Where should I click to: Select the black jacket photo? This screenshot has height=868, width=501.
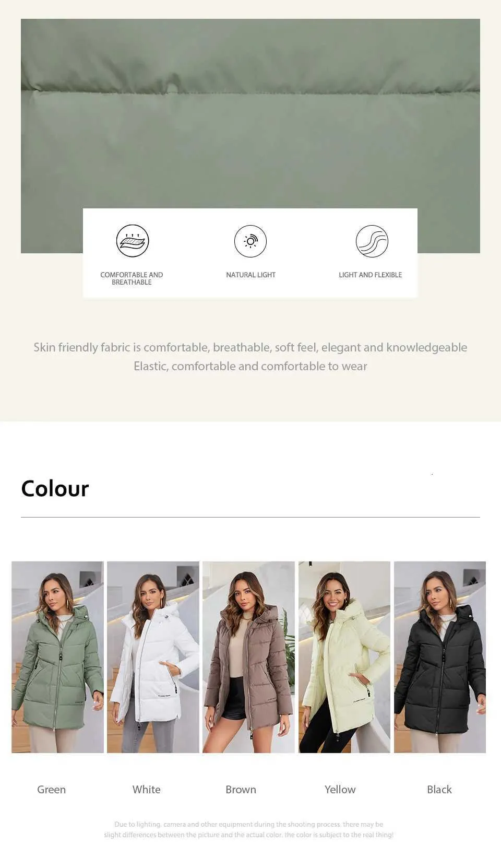[440, 657]
